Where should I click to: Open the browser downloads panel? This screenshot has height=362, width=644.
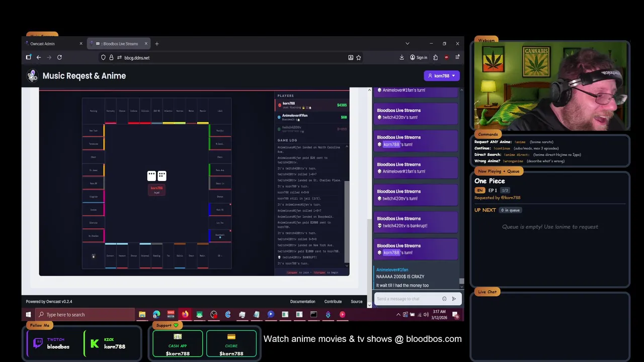pyautogui.click(x=402, y=57)
